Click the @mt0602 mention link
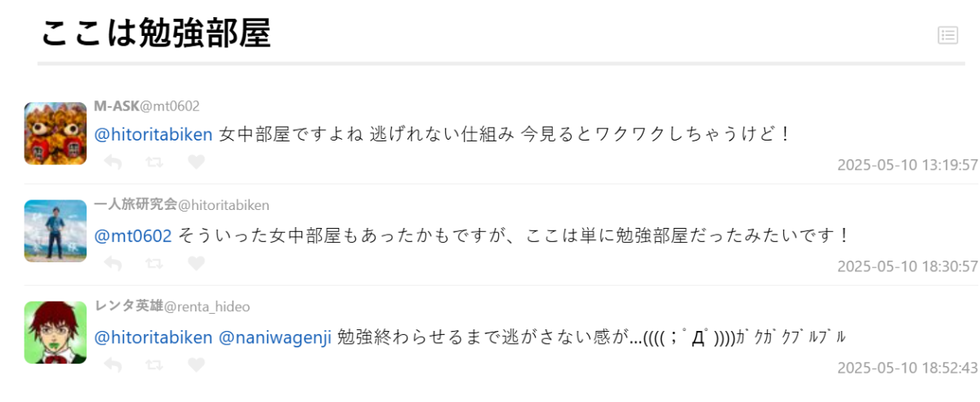This screenshot has width=980, height=402. 133,235
